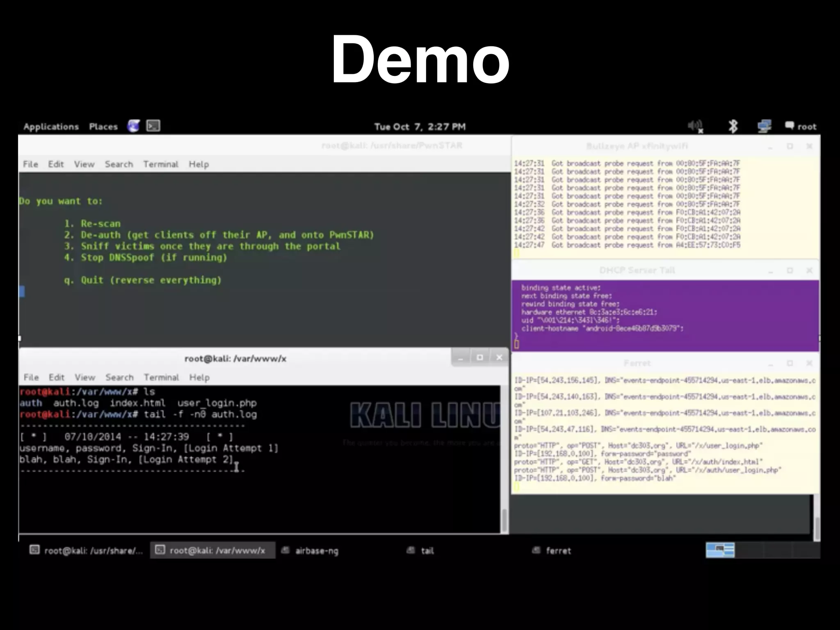The width and height of the screenshot is (840, 630).
Task: Switch to airbase-ng taskbar entry
Action: point(310,550)
